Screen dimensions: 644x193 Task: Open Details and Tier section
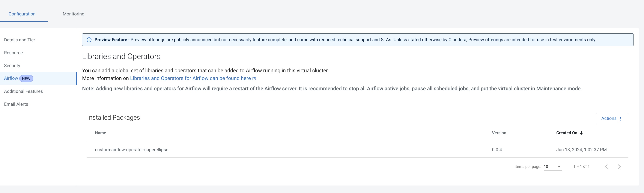[x=20, y=40]
